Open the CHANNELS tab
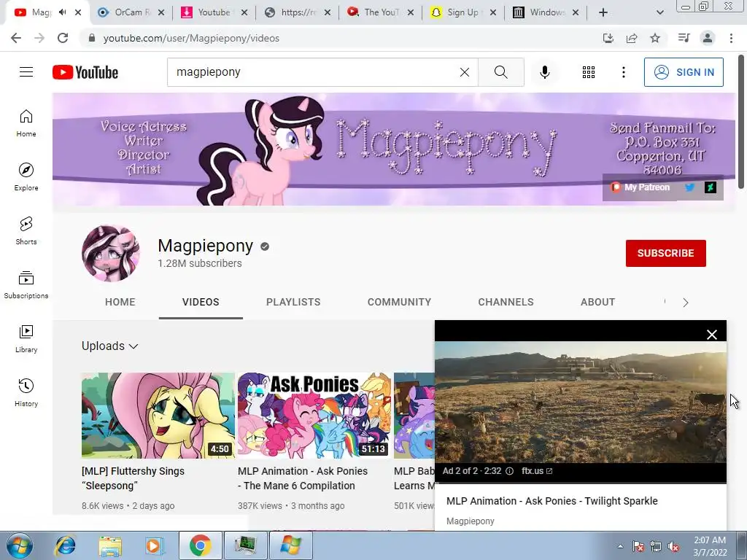Image resolution: width=747 pixels, height=560 pixels. click(506, 302)
